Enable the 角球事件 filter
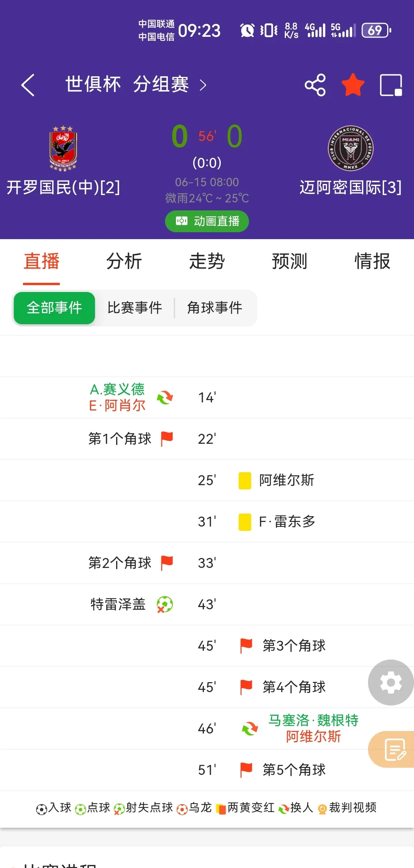Screen dimensions: 414x868 (x=215, y=308)
